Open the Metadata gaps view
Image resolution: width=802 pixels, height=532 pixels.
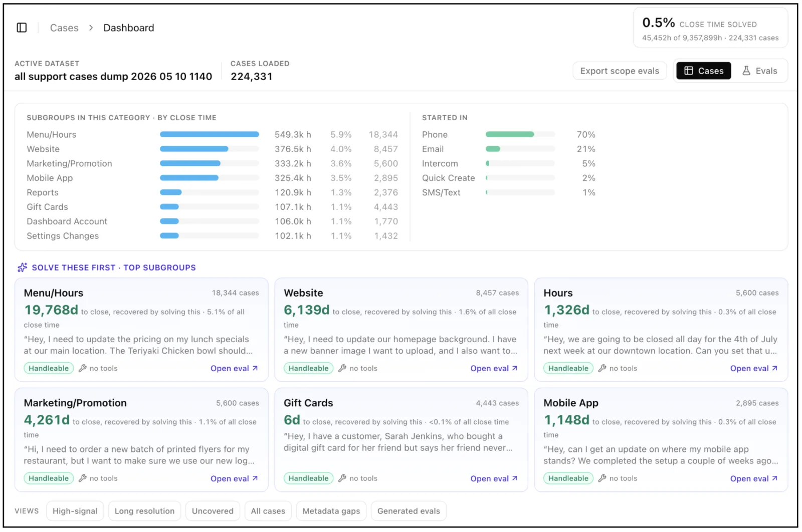pyautogui.click(x=331, y=511)
